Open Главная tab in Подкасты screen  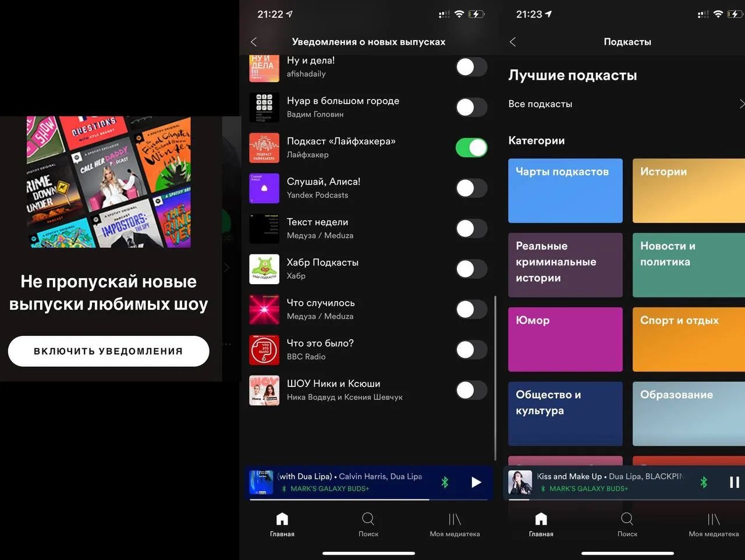pyautogui.click(x=541, y=524)
